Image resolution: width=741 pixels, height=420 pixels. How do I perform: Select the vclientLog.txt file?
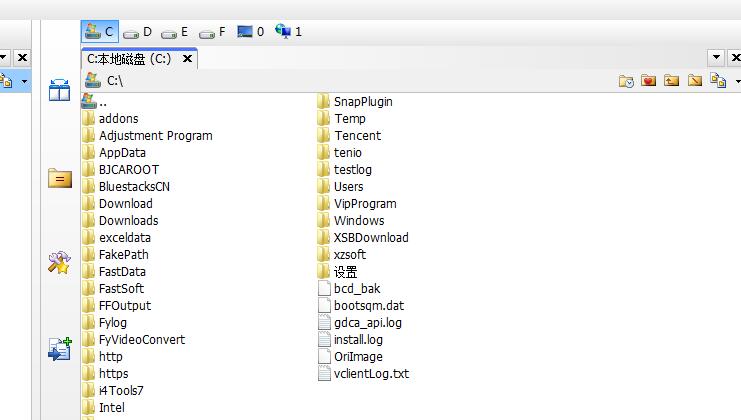(363, 374)
